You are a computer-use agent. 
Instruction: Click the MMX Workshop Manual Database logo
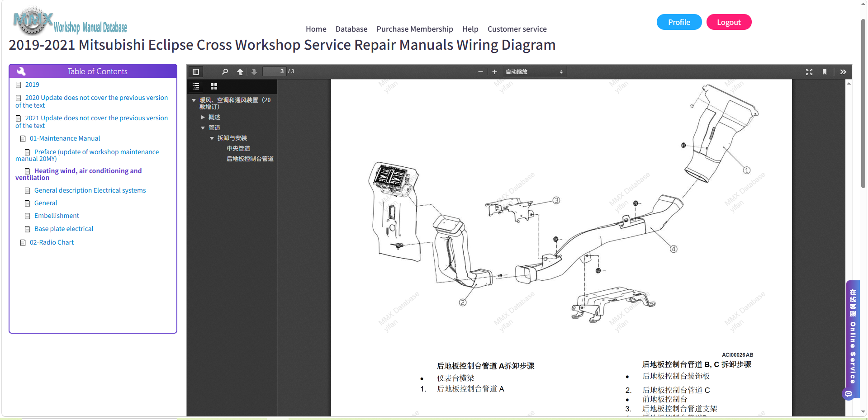[x=70, y=21]
